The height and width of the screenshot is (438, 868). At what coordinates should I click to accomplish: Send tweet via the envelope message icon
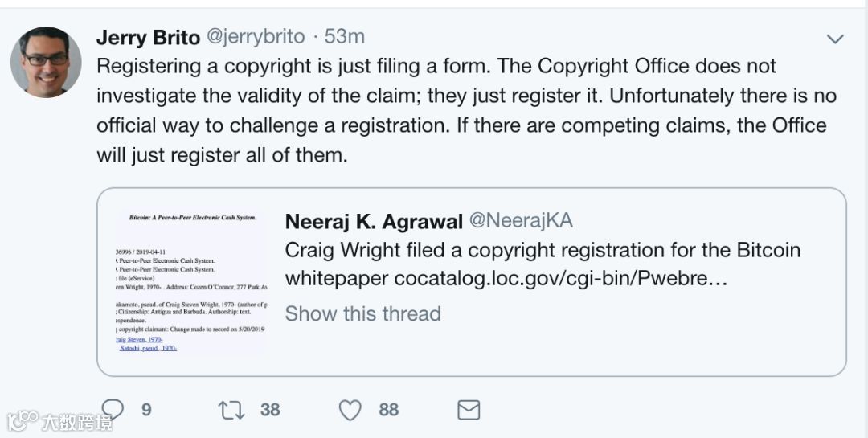[469, 410]
